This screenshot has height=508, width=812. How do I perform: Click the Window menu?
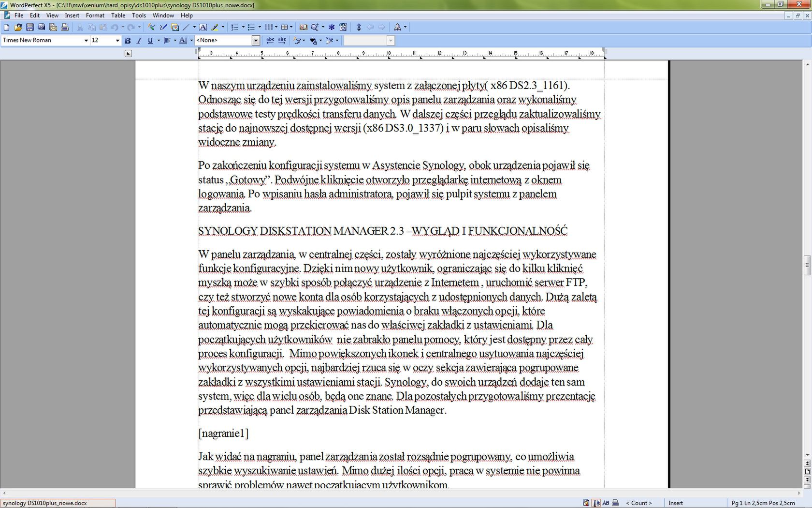pos(163,15)
